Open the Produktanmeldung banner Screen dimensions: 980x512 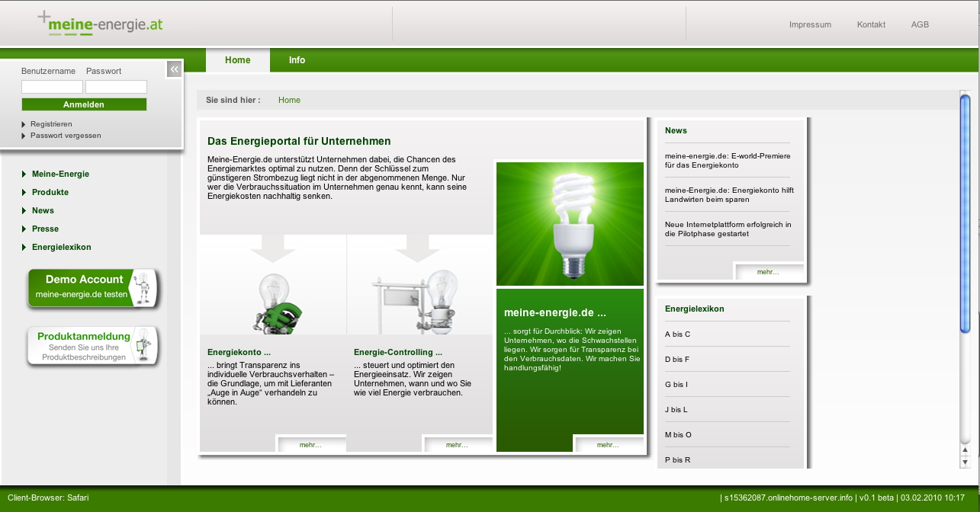[x=94, y=346]
